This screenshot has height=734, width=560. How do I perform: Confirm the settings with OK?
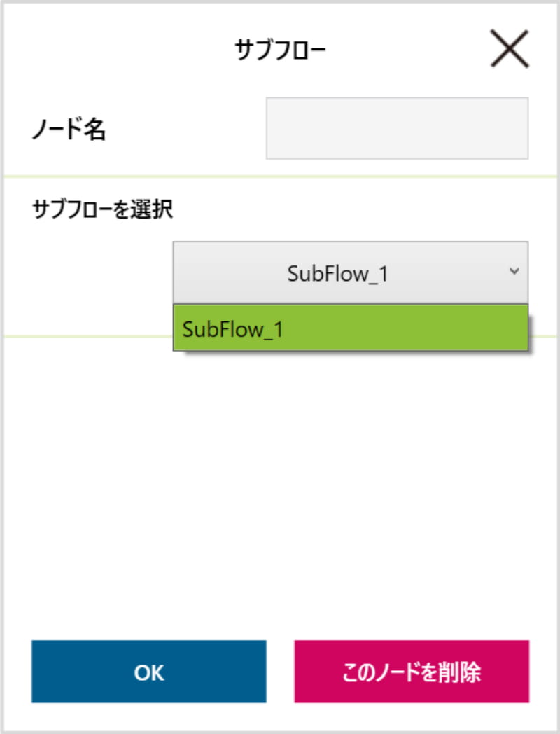pos(148,672)
